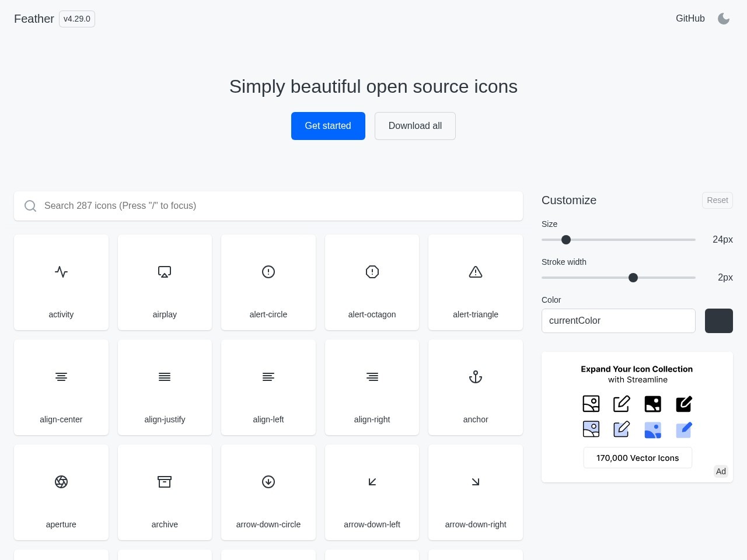Reset the customize settings
The image size is (747, 560).
point(717,200)
